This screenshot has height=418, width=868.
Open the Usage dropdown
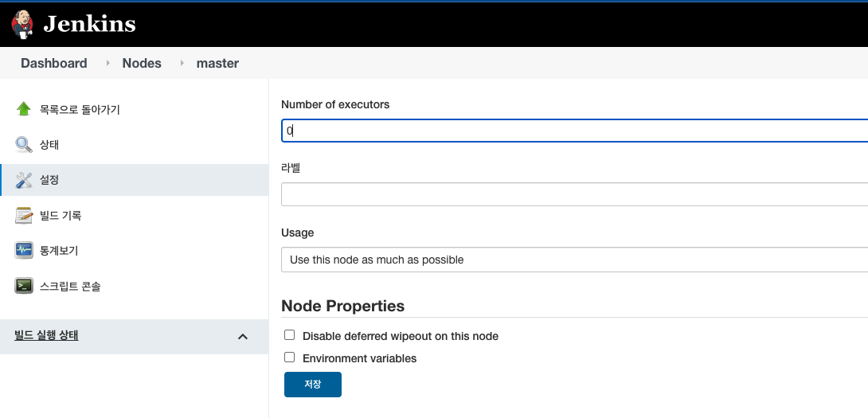pos(575,260)
